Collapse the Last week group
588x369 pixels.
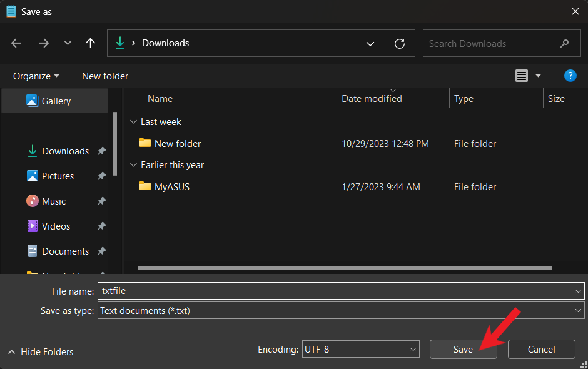coord(133,122)
